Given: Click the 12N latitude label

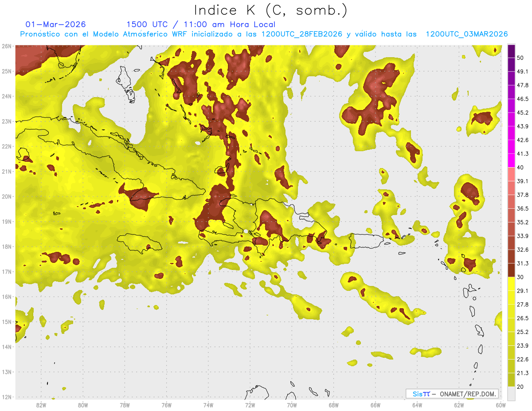Looking at the screenshot, I should [x=7, y=397].
